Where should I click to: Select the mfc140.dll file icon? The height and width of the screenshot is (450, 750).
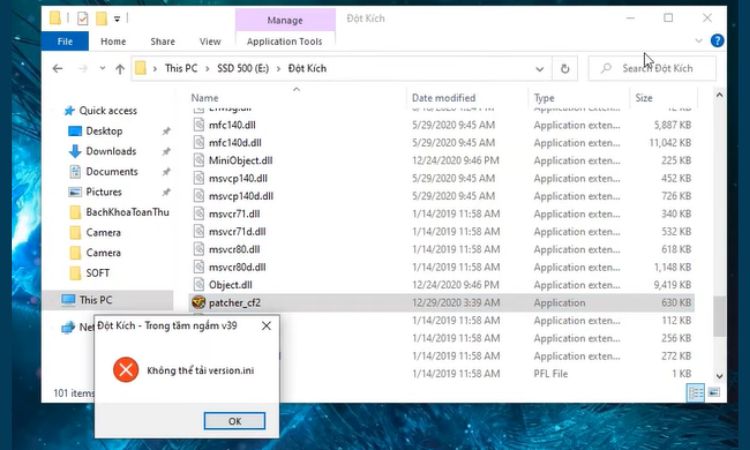[199, 125]
